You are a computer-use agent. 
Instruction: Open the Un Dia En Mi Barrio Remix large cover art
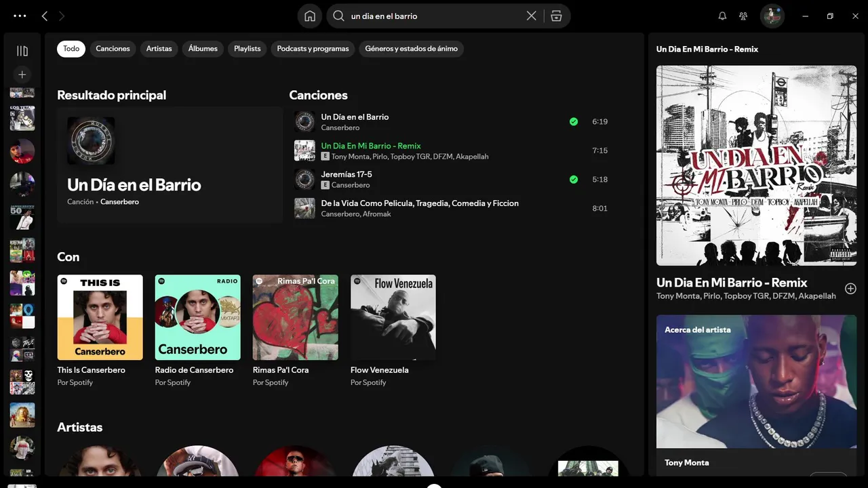point(756,165)
